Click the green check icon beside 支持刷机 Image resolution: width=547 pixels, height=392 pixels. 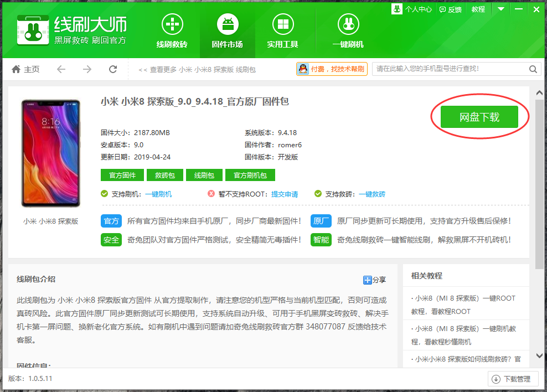[104, 194]
